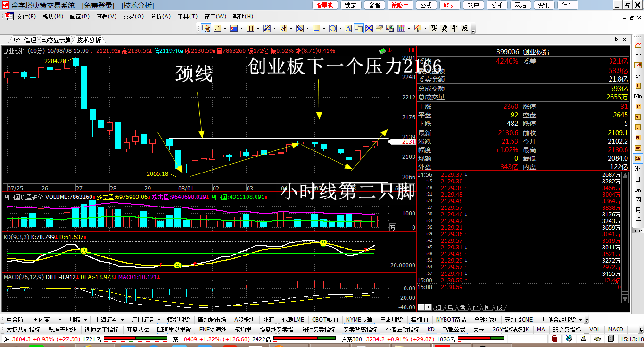Select the parallel channel lines tool
644x347 pixels.
point(300,28)
